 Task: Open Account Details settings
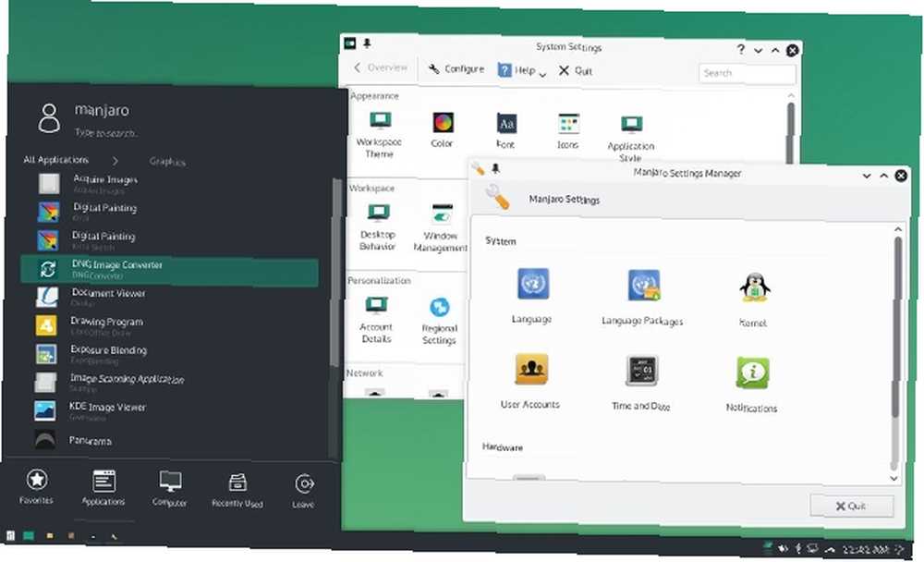point(376,320)
